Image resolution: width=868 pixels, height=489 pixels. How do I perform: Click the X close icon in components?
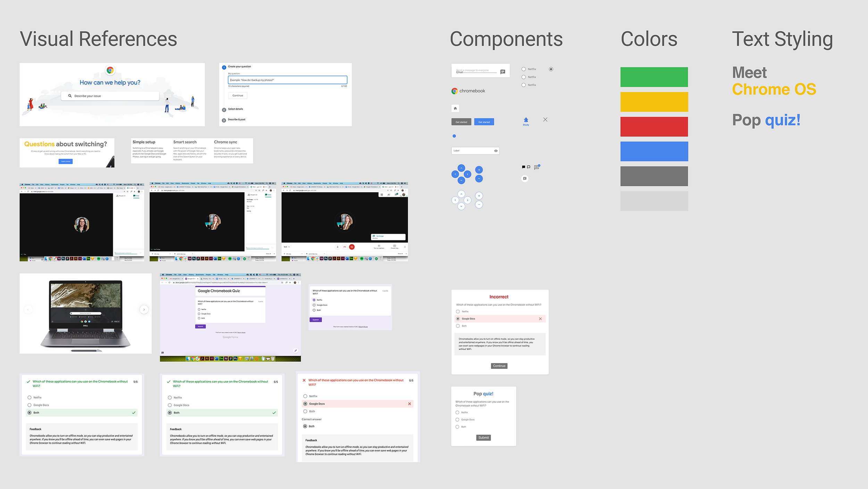click(x=545, y=120)
